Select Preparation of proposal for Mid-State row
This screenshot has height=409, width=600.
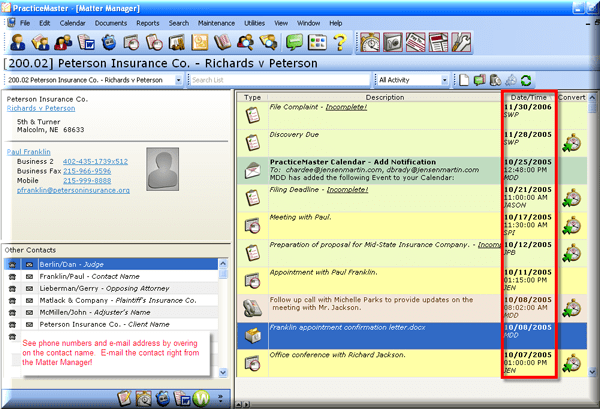[411, 253]
